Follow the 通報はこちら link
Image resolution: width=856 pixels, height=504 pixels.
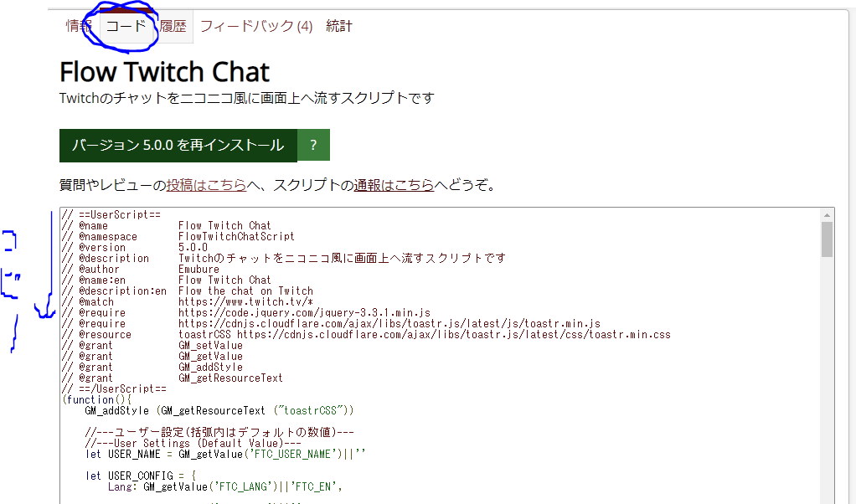pos(394,185)
